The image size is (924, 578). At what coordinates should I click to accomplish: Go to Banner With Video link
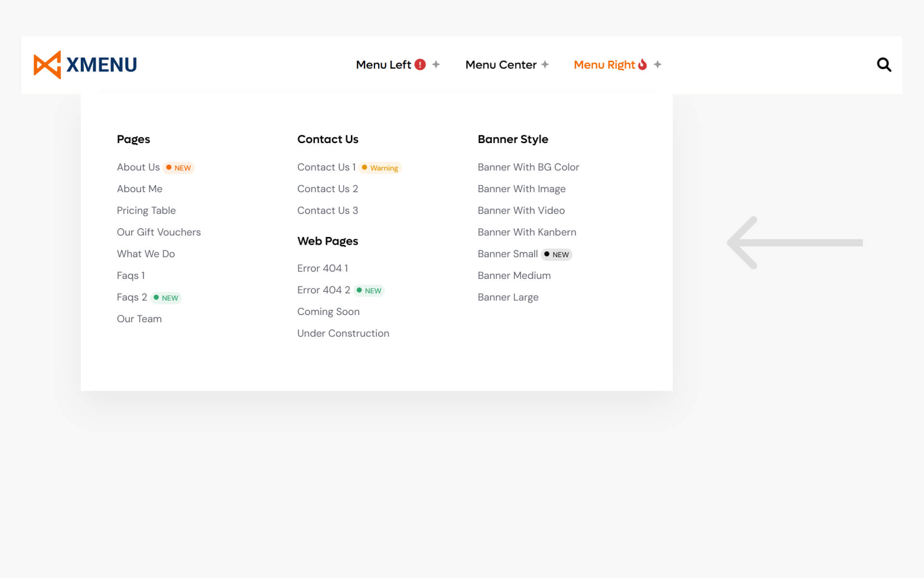(521, 210)
